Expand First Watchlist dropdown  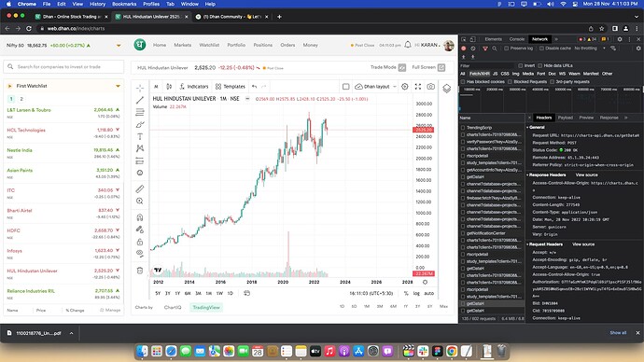tap(118, 86)
